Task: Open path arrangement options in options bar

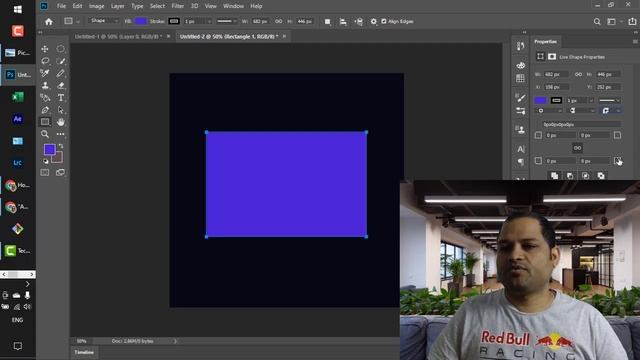Action: 358,22
